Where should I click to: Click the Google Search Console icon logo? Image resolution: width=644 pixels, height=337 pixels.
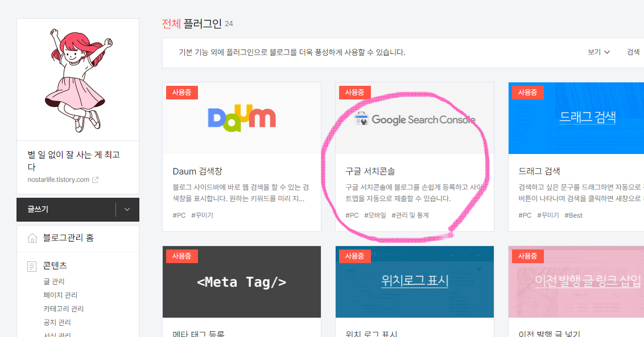pyautogui.click(x=361, y=119)
